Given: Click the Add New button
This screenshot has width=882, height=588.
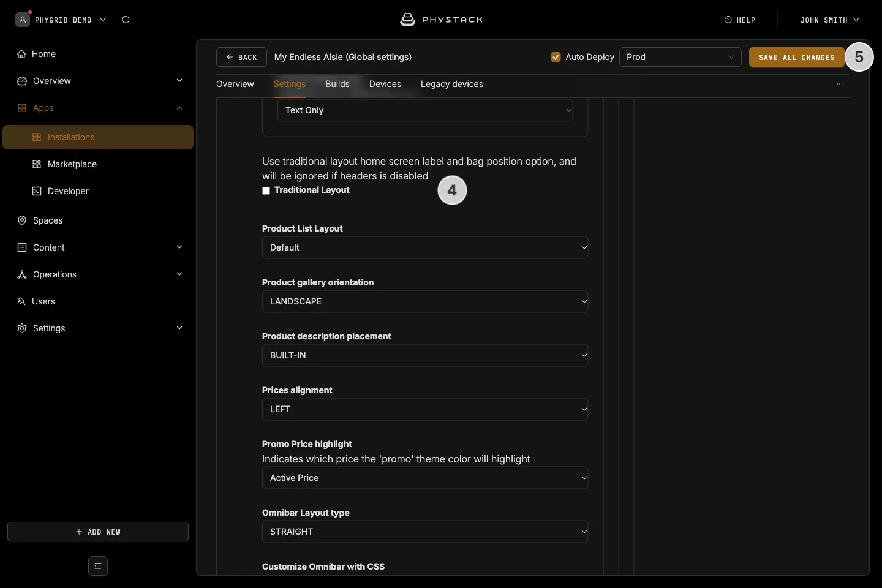Looking at the screenshot, I should [98, 532].
